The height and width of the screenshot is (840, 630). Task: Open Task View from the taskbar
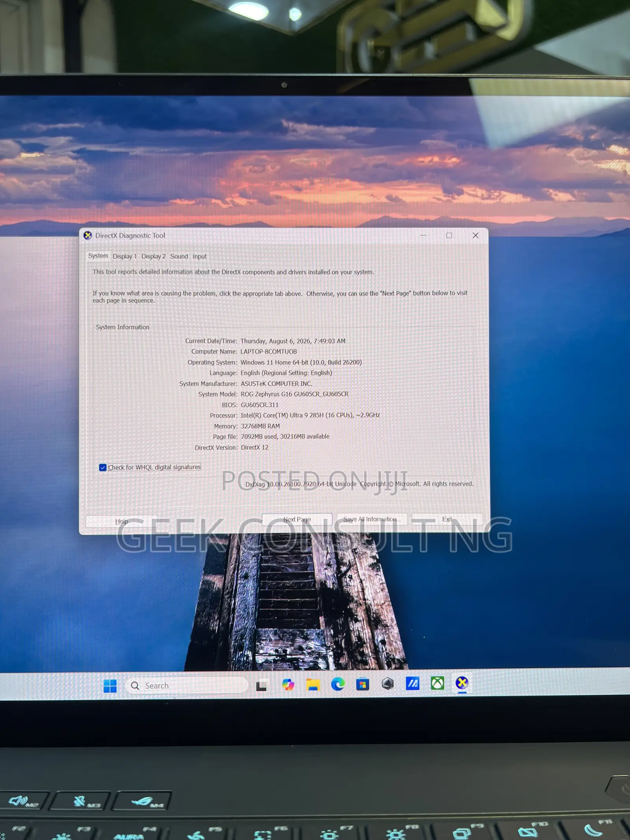pos(261,686)
